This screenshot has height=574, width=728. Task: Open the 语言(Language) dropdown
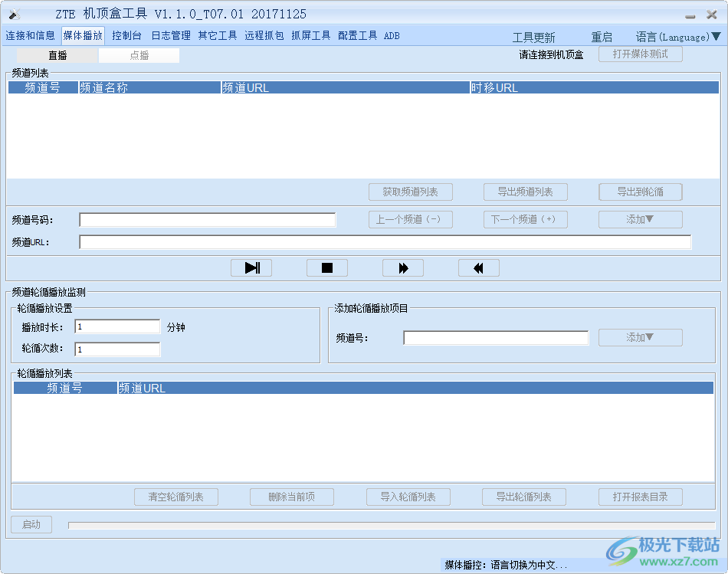point(678,37)
